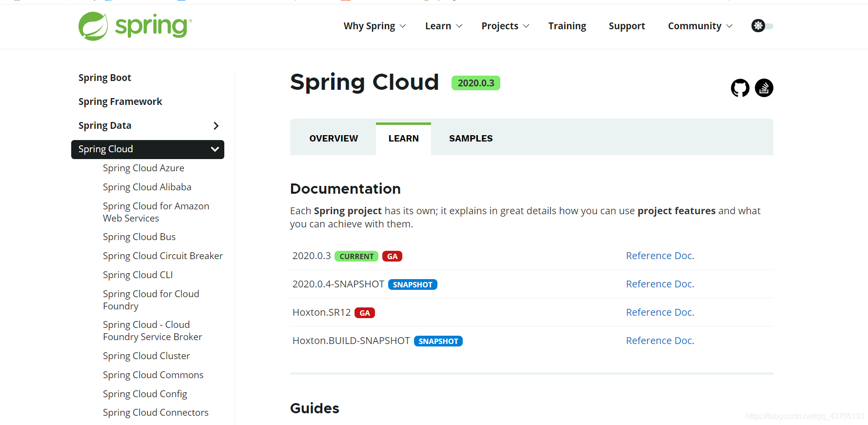Click the GA badge on 2020.0.3 row
The image size is (868, 425).
click(392, 256)
